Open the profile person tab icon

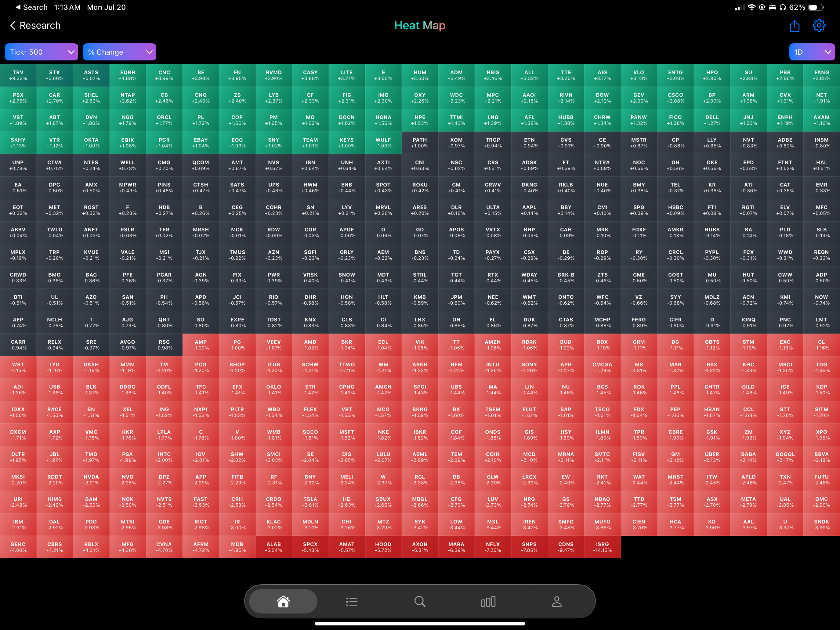click(x=557, y=602)
